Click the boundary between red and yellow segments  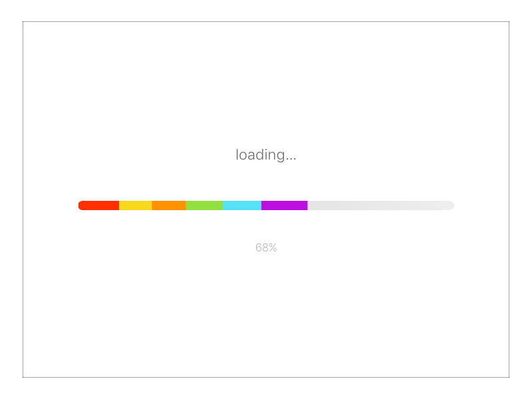coord(120,205)
